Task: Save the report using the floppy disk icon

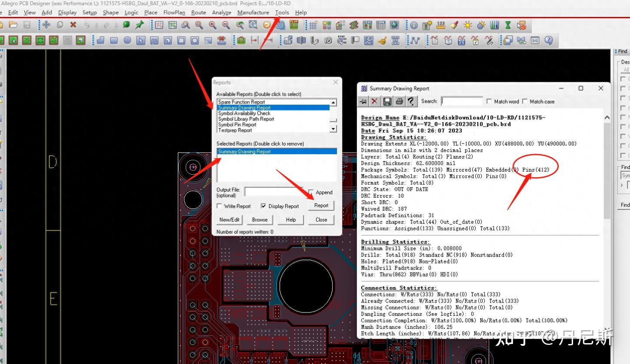Action: tap(387, 101)
